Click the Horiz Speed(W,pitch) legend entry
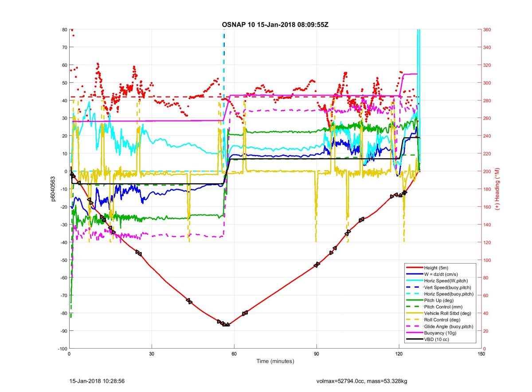Viewport: 532px width, 392px height. click(439, 281)
